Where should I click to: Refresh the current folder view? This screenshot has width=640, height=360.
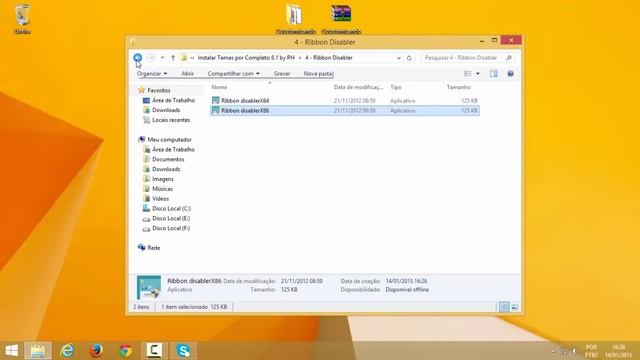click(409, 58)
